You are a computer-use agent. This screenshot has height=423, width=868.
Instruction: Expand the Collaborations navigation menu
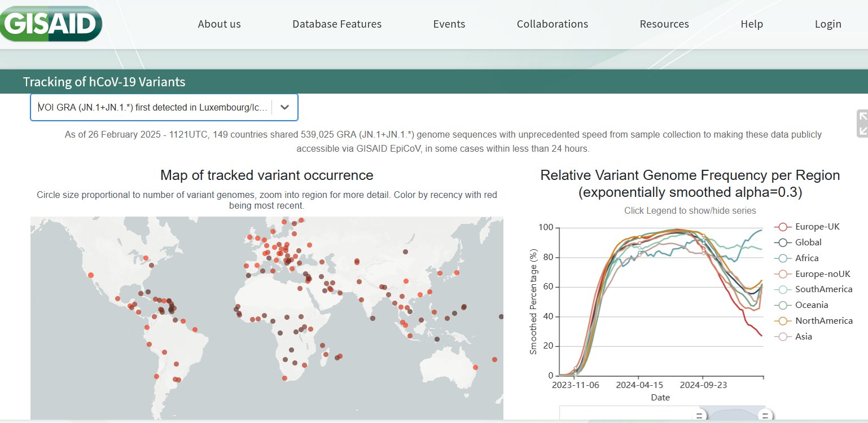coord(552,24)
